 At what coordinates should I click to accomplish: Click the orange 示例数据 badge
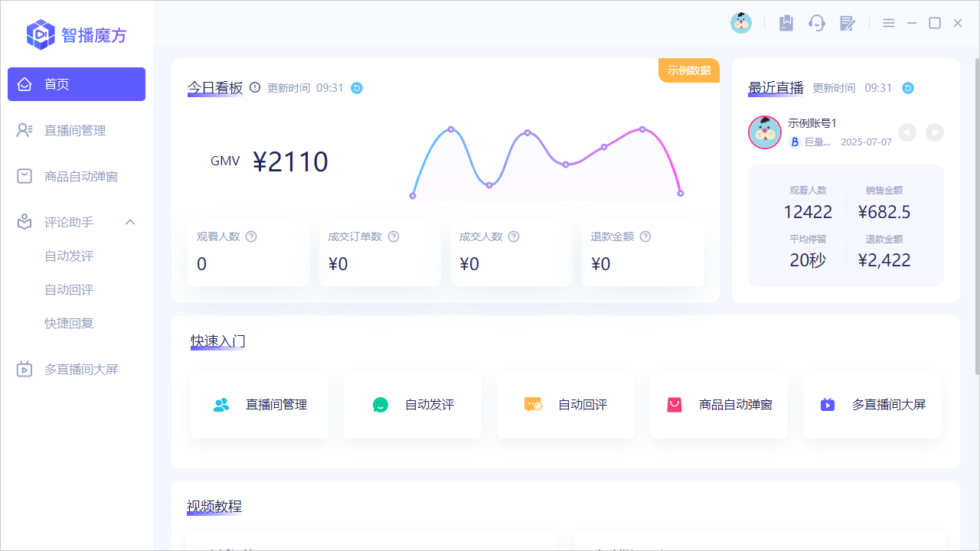tap(688, 70)
